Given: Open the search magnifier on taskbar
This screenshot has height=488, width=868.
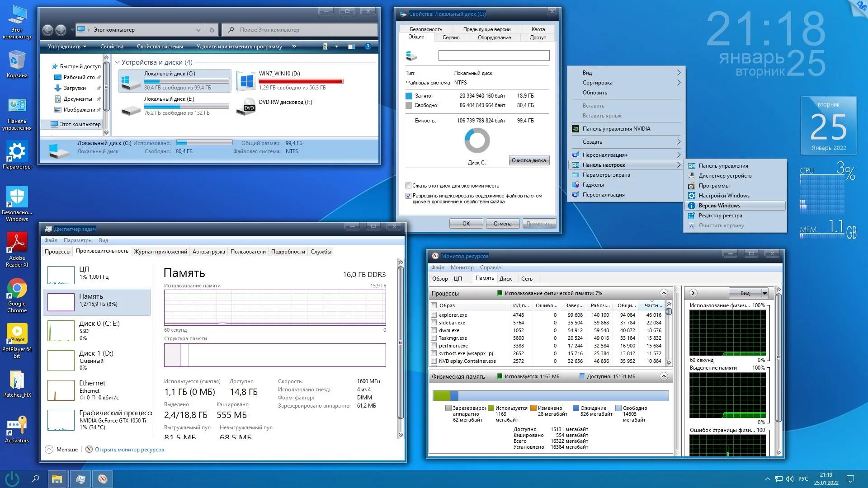Looking at the screenshot, I should [x=35, y=479].
